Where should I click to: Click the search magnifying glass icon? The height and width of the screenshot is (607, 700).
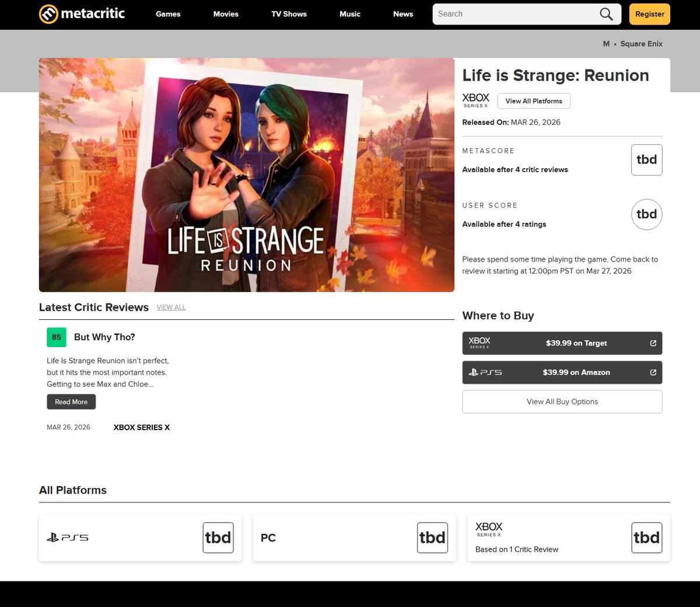click(x=606, y=14)
